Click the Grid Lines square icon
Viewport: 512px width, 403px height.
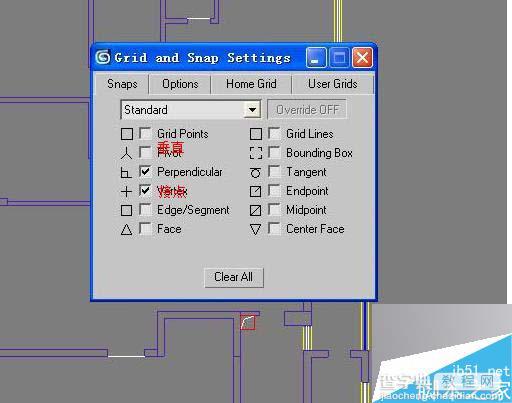click(256, 134)
